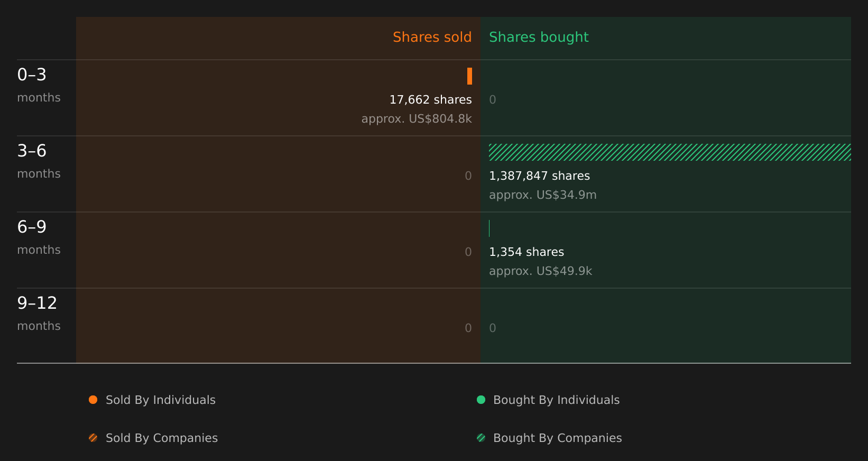Select the Sold By Individuals legend label

coord(161,400)
